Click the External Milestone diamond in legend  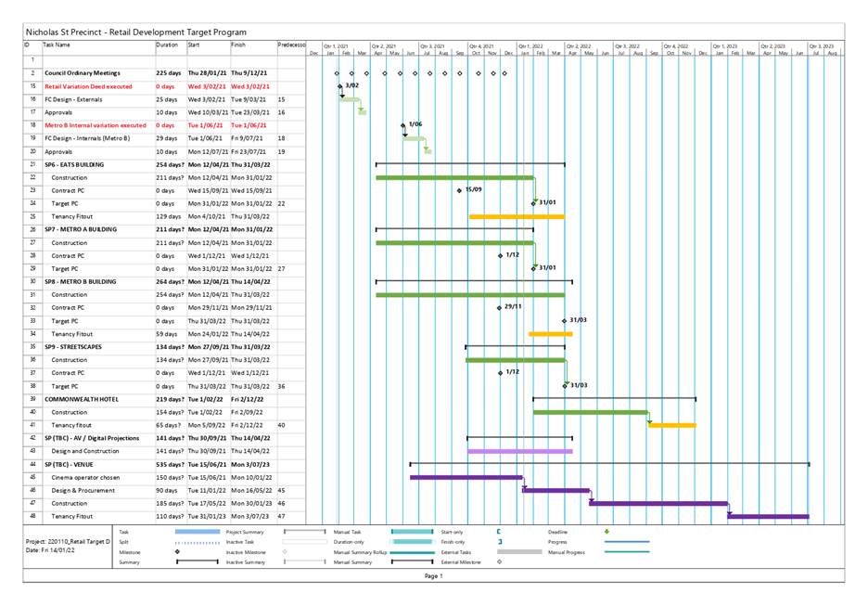[x=499, y=561]
